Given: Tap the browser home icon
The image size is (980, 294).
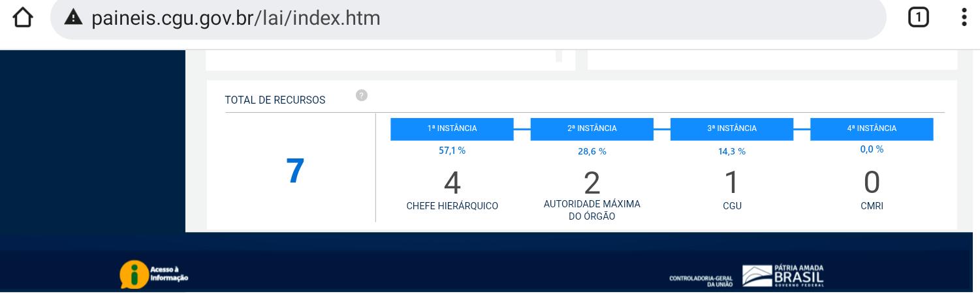Looking at the screenshot, I should tap(23, 18).
